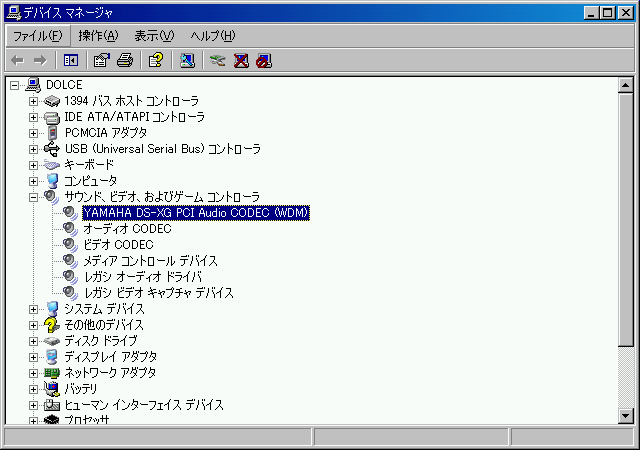Expand the ディスプレイ アダプタ node
This screenshot has height=450, width=640.
(x=33, y=357)
